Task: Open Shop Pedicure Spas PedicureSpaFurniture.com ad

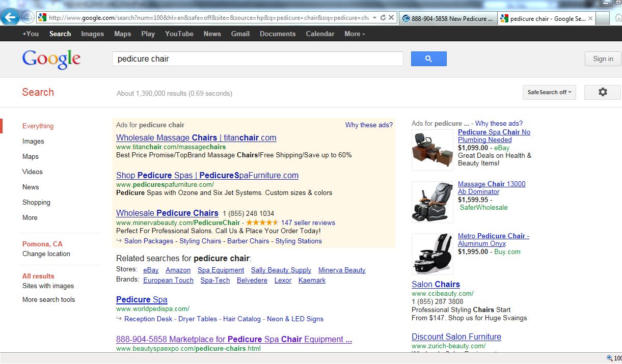Action: (x=207, y=175)
